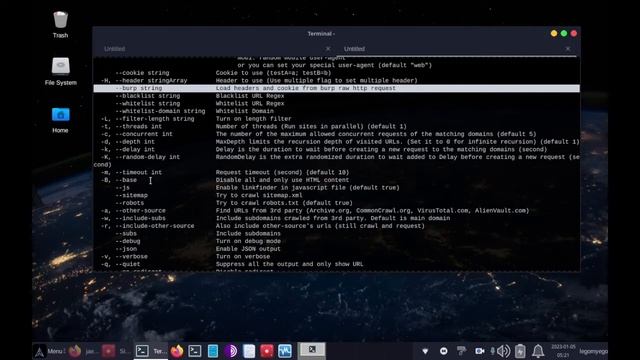The image size is (640, 360).
Task: Click the '--random-delay int' option text
Action: (147, 157)
